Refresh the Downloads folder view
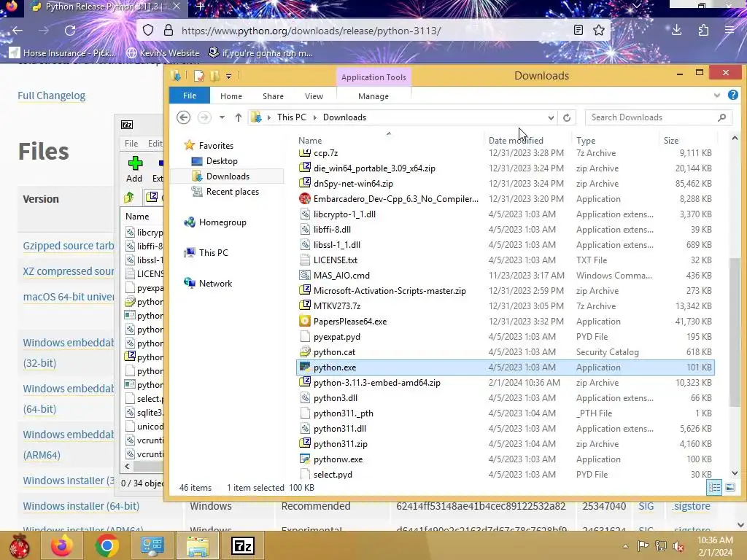Screen dimensions: 747x560 [566, 117]
